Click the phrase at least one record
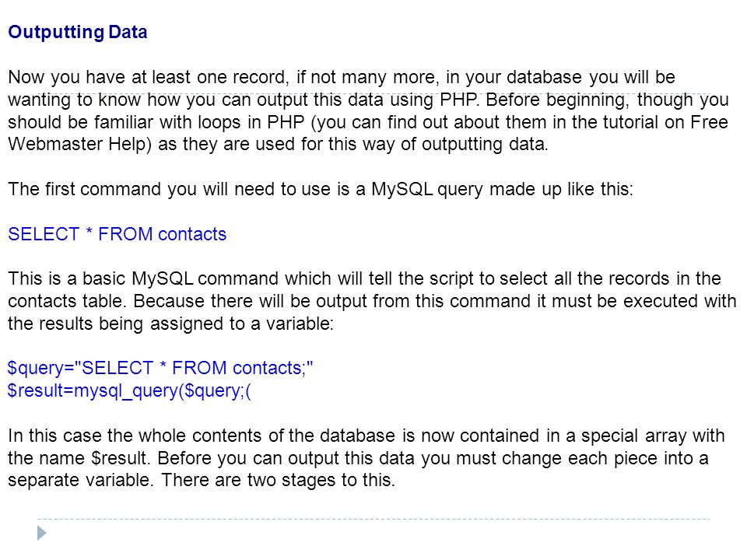 point(208,77)
